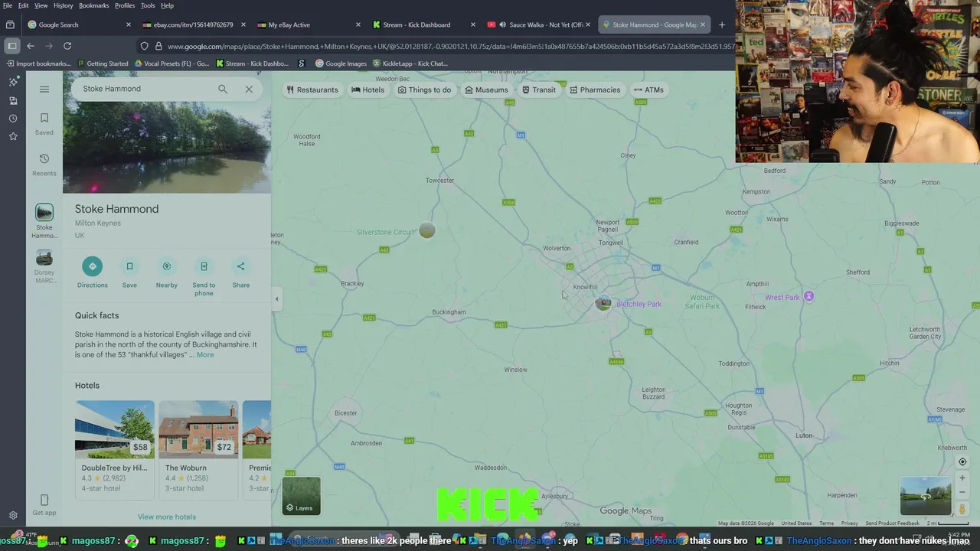
Task: Filter map by Transit chip
Action: click(538, 90)
